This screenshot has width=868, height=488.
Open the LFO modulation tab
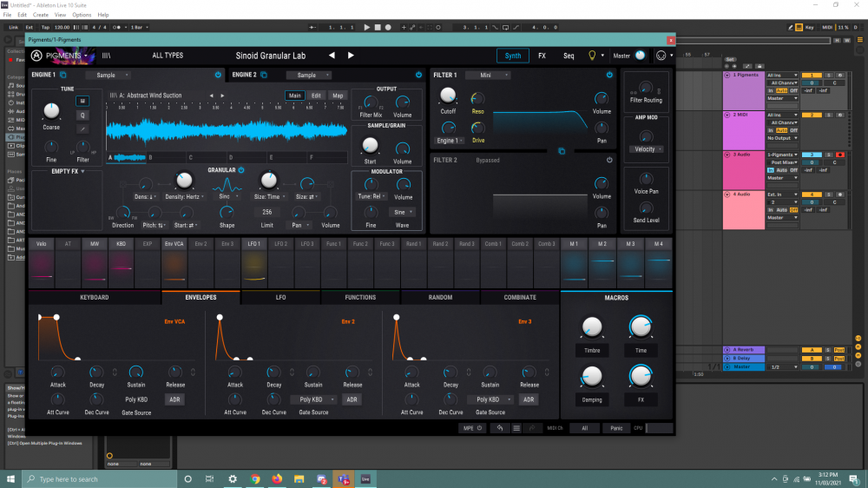280,298
